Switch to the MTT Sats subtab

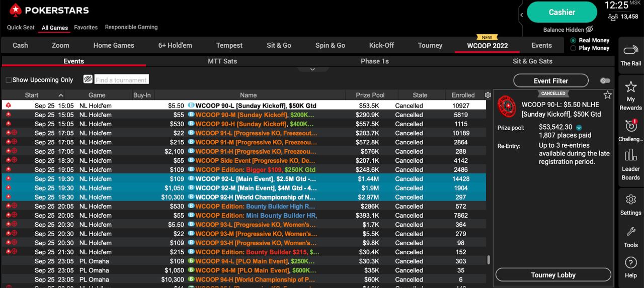coord(222,61)
